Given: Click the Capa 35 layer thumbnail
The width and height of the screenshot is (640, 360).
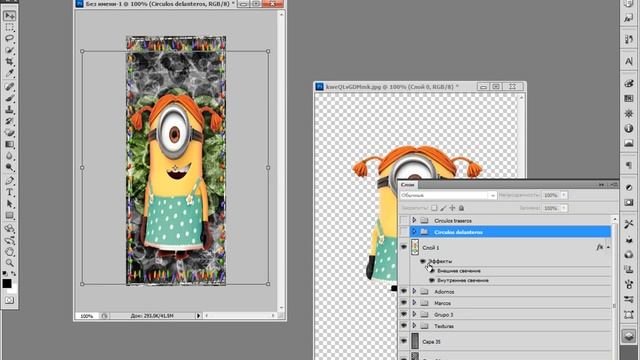Looking at the screenshot, I should [x=415, y=341].
